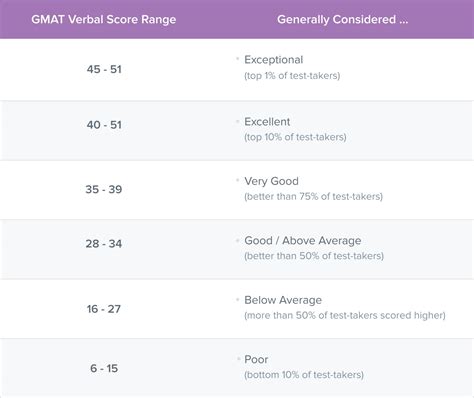Click the Good / Above Average label

coord(303,241)
